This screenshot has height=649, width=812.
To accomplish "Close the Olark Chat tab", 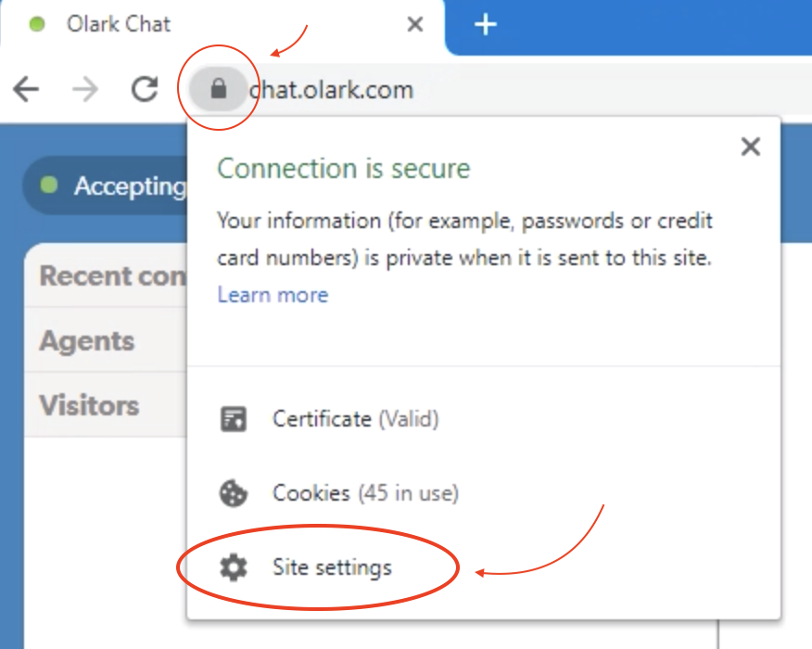I will point(415,24).
